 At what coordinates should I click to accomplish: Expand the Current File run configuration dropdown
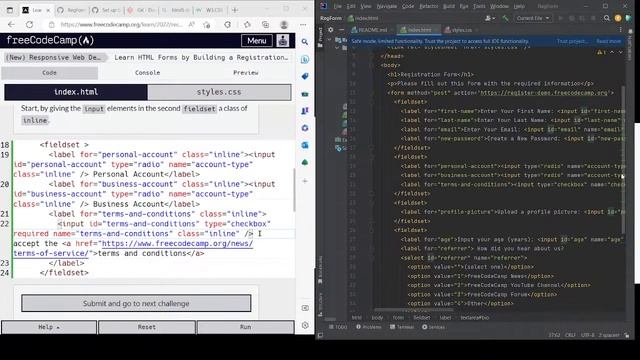coord(533,18)
